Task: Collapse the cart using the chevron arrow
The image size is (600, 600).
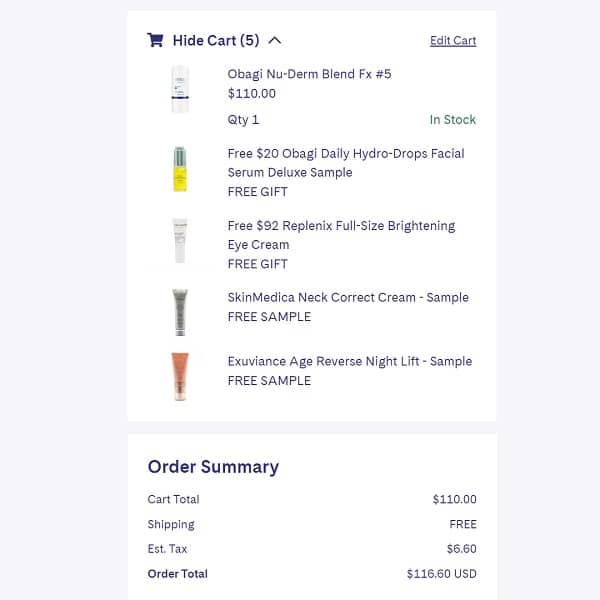Action: coord(275,41)
